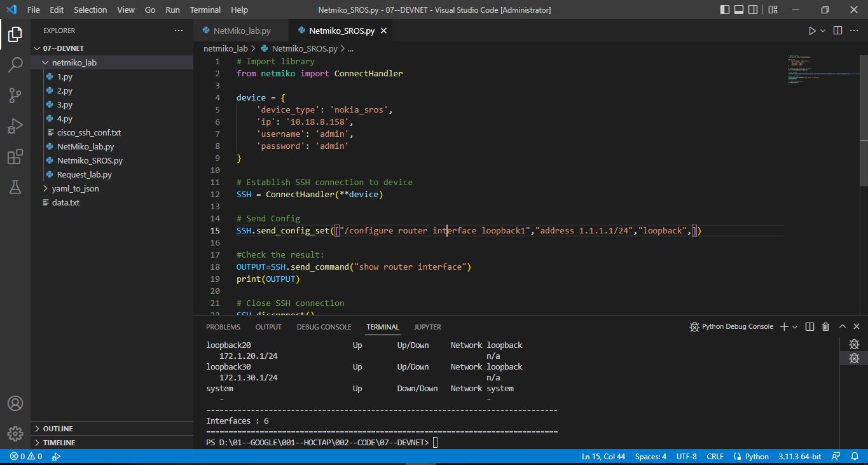
Task: Open the terminal launch profile dropdown
Action: (795, 327)
